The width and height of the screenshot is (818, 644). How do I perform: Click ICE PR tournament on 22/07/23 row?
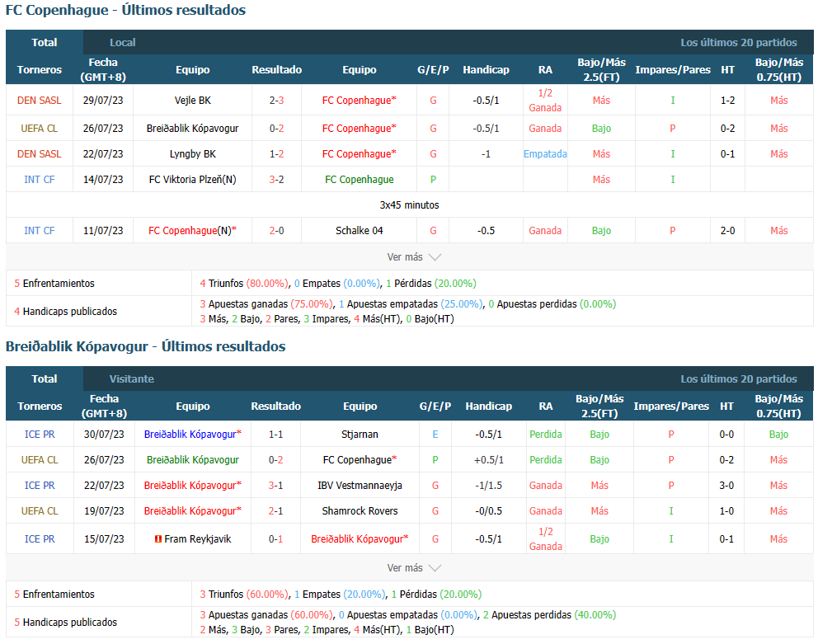pos(40,486)
